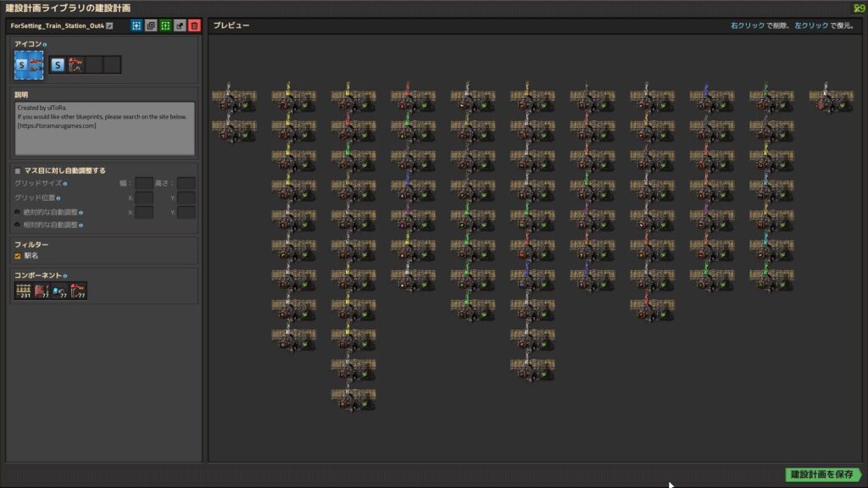
Task: Click the フィルター section heading
Action: click(31, 245)
